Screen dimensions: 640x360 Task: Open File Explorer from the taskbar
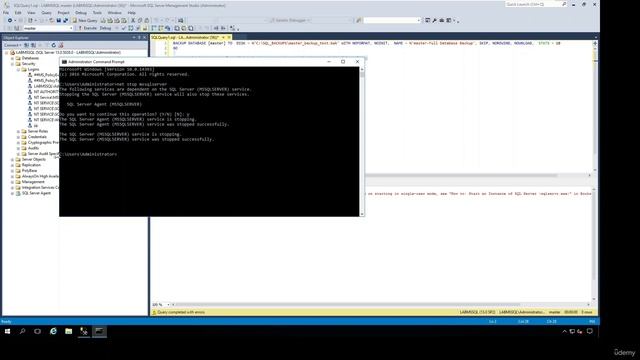[x=69, y=331]
